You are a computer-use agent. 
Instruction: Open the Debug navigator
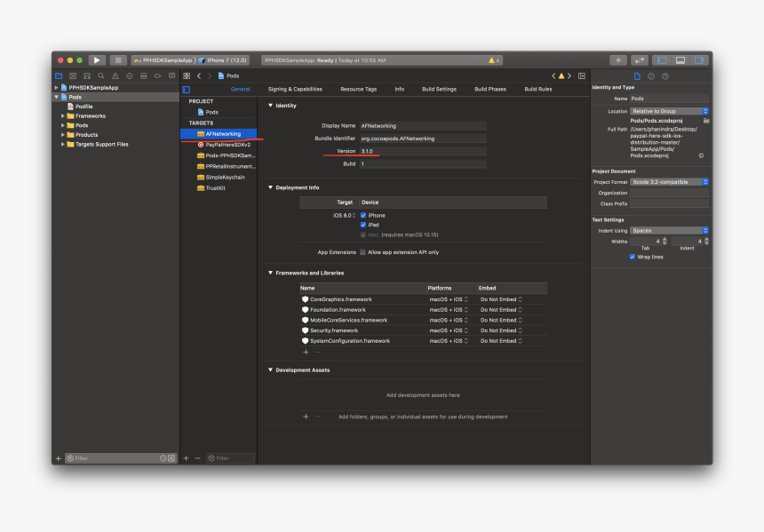point(143,76)
